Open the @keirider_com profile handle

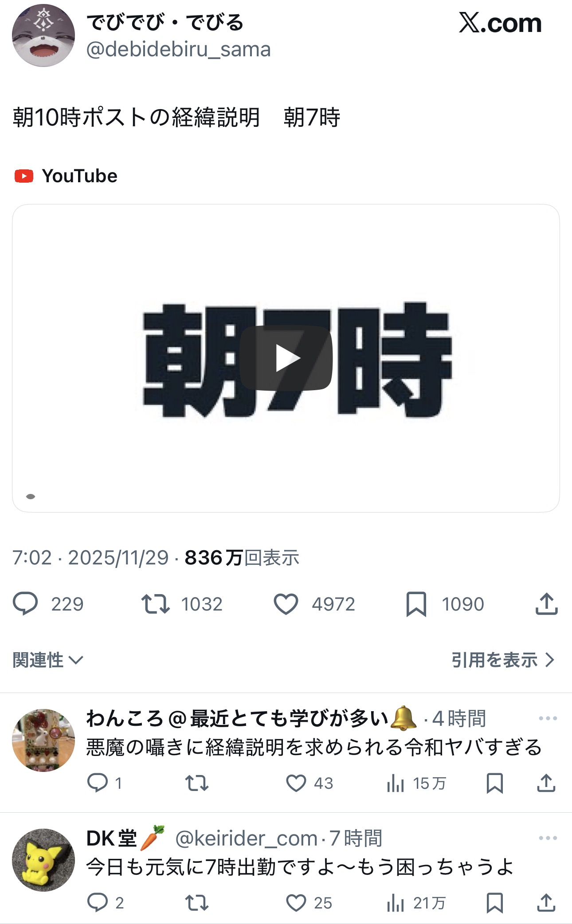click(247, 838)
